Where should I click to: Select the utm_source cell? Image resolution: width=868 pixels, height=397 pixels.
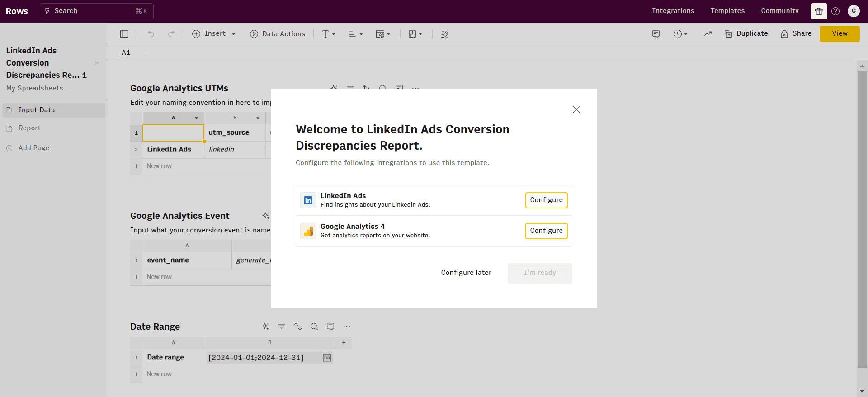[x=235, y=133]
